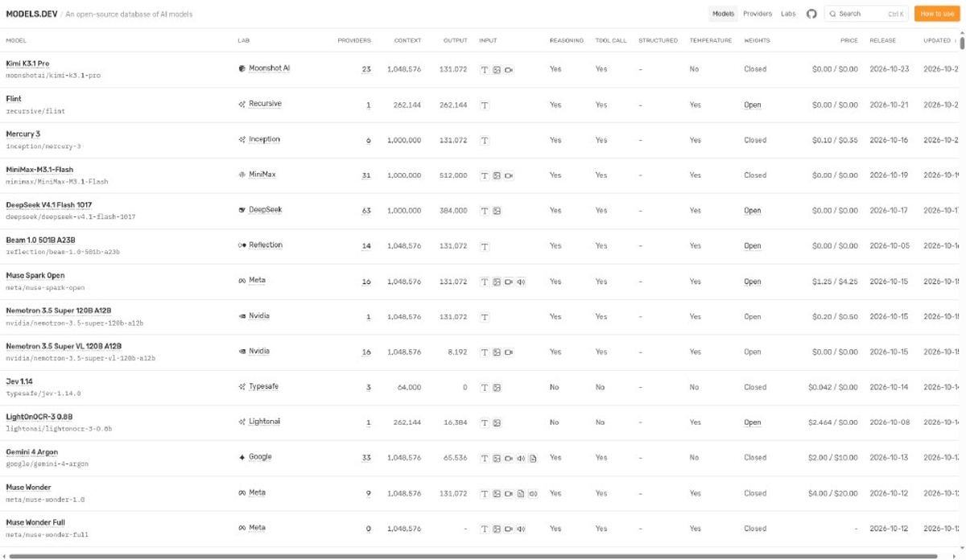Click the Reflection lab logo icon

[x=242, y=245]
